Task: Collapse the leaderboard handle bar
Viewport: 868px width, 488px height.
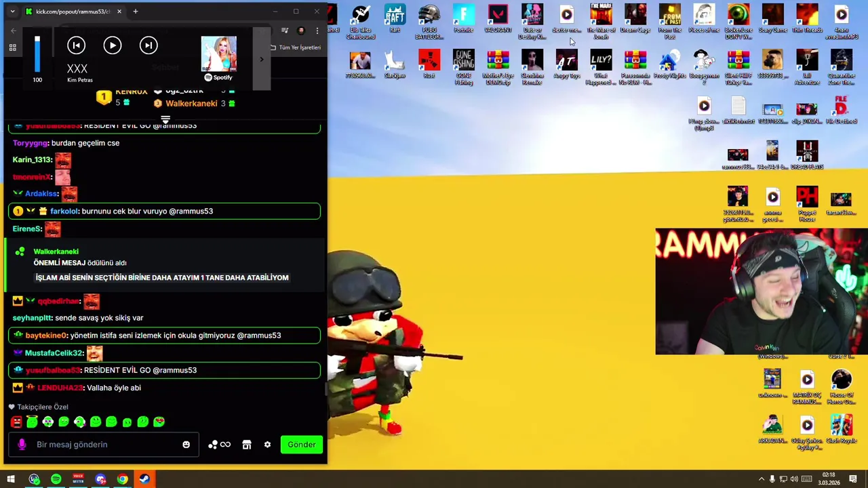Action: 165,120
